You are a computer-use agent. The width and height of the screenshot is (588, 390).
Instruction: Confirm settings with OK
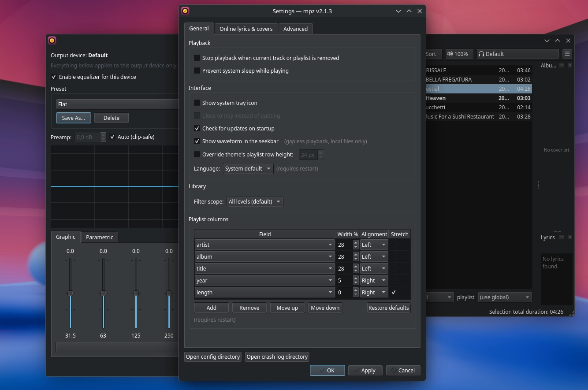click(x=327, y=370)
